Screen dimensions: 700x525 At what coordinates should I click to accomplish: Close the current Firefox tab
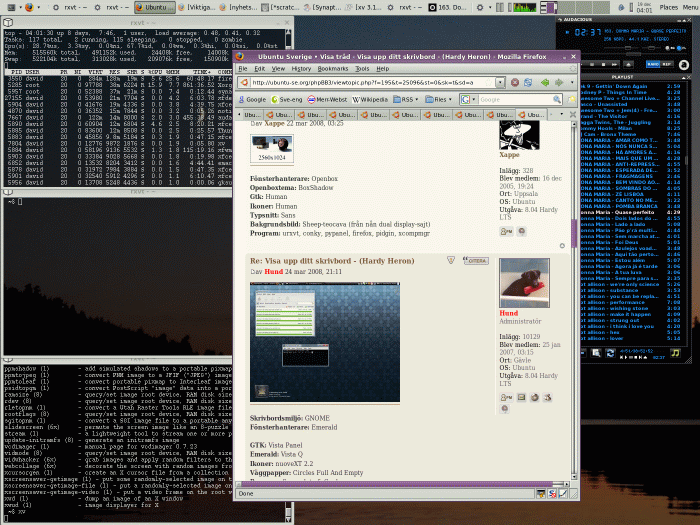[x=573, y=115]
